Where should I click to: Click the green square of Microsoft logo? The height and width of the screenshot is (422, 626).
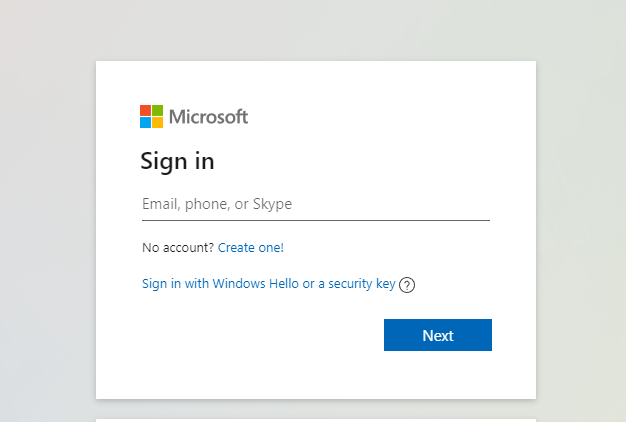tap(157, 111)
